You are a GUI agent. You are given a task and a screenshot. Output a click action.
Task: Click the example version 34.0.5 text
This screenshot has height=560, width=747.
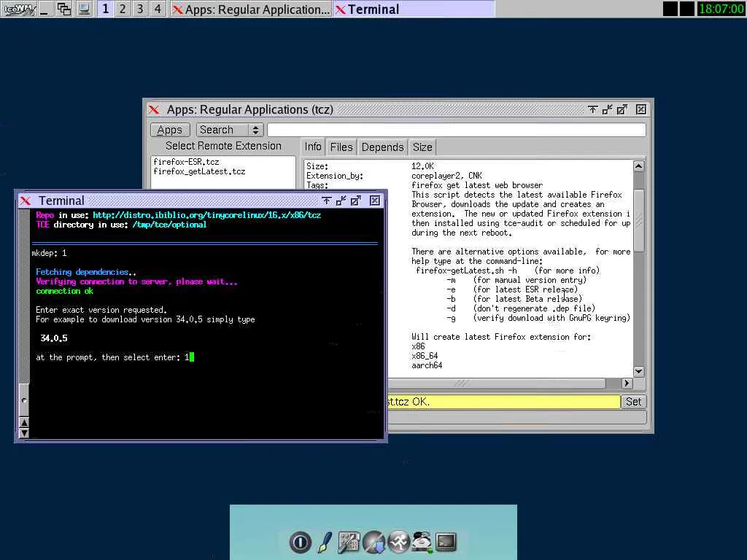coord(54,338)
